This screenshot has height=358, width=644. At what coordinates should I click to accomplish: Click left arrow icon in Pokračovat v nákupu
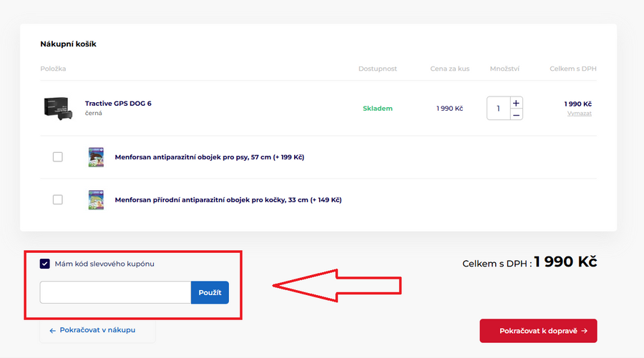coord(52,331)
